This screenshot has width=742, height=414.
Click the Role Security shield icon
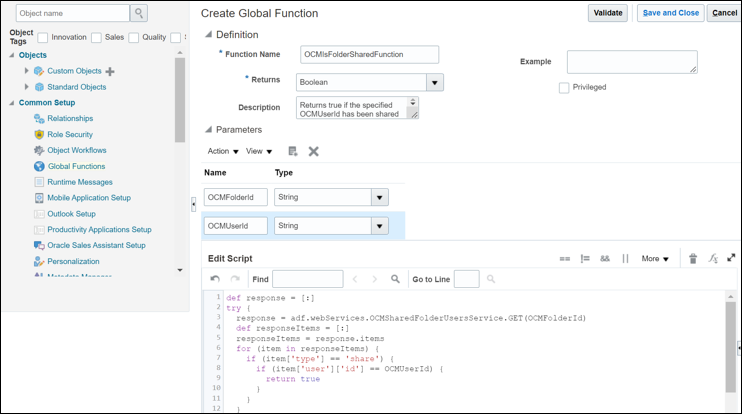click(39, 134)
